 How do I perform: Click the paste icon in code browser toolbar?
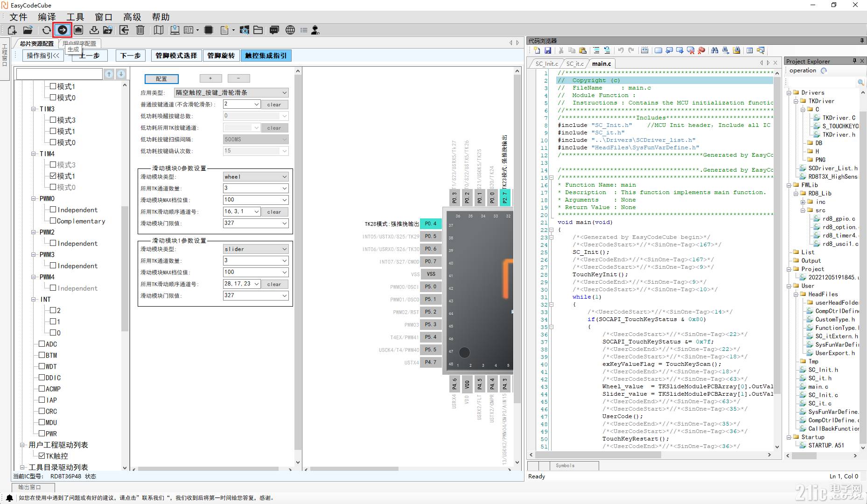click(x=583, y=50)
